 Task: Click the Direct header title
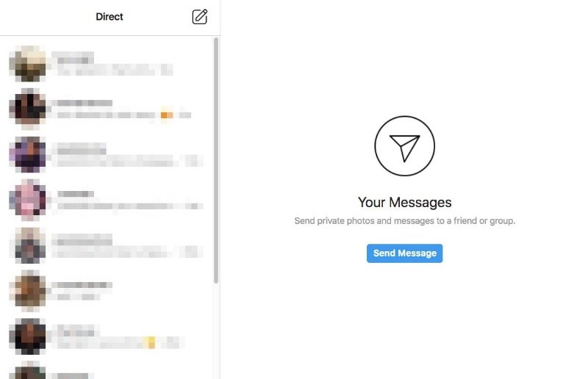coord(109,17)
